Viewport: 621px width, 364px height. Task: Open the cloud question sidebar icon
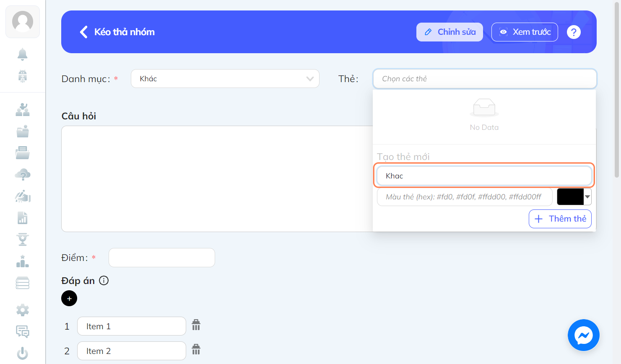23,175
